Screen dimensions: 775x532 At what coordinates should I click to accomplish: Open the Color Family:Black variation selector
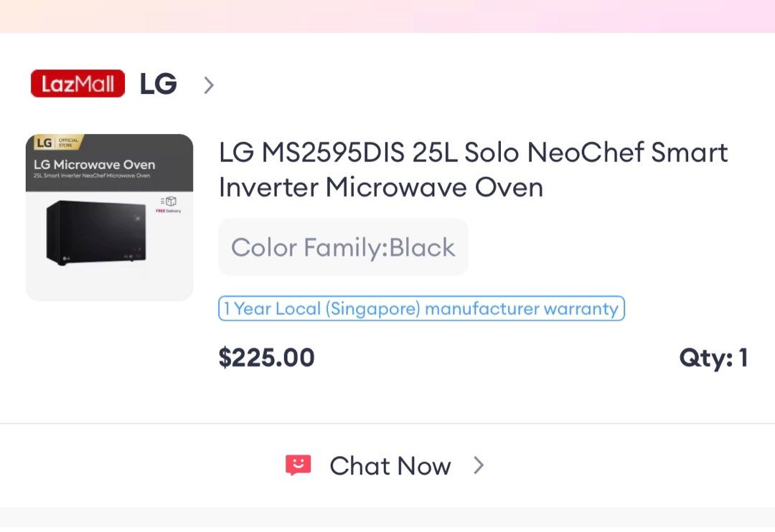point(343,247)
